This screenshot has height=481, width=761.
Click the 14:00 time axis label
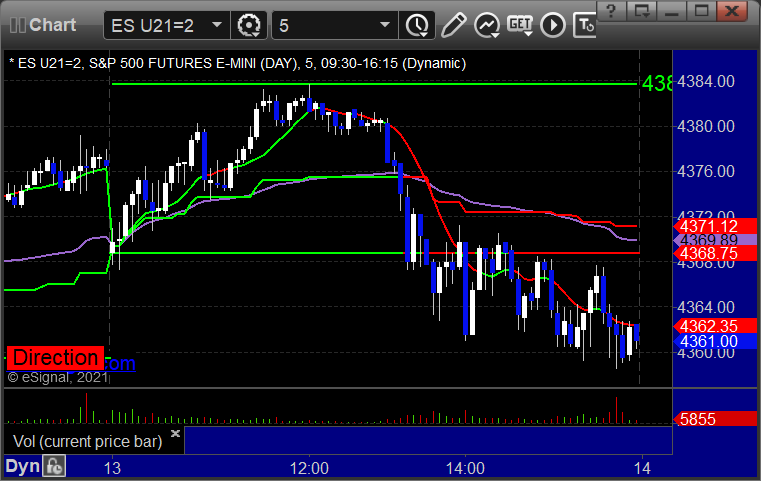tap(465, 468)
